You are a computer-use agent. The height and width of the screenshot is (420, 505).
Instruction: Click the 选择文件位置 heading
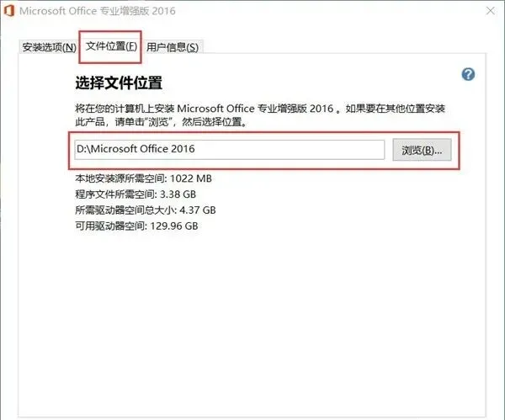[x=119, y=82]
